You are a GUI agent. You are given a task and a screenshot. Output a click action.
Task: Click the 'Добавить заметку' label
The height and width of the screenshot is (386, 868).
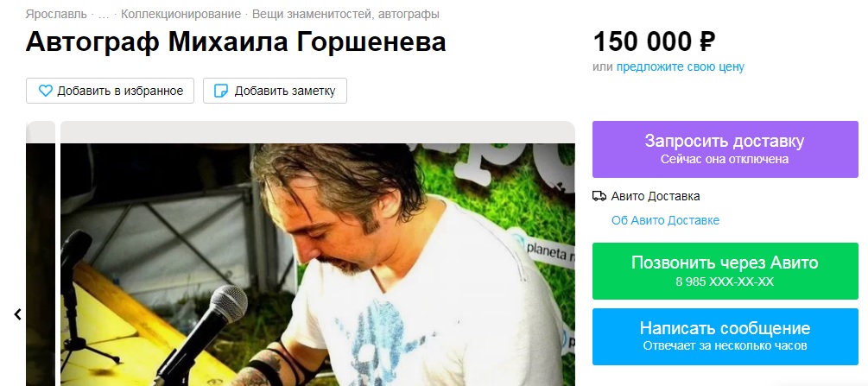pos(285,91)
